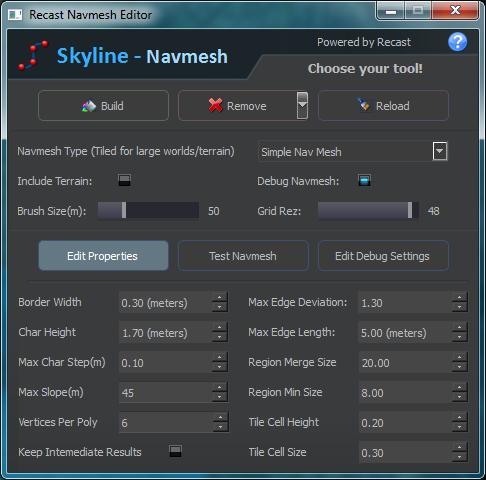The width and height of the screenshot is (486, 480).
Task: Click the Recast Navmesh Editor title bar icon
Action: pos(15,15)
